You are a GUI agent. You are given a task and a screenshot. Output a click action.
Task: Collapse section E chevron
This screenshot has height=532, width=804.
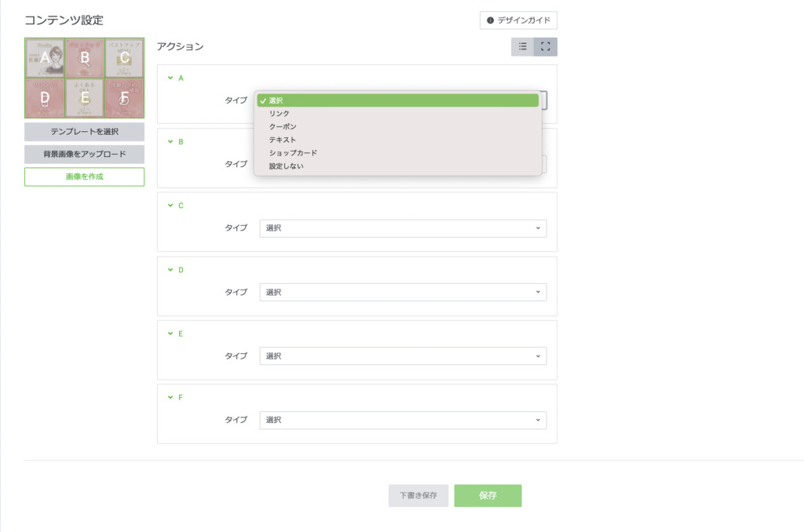pyautogui.click(x=170, y=333)
